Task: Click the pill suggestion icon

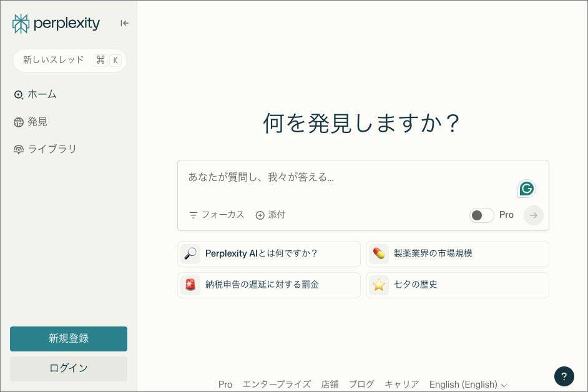Action: 379,254
